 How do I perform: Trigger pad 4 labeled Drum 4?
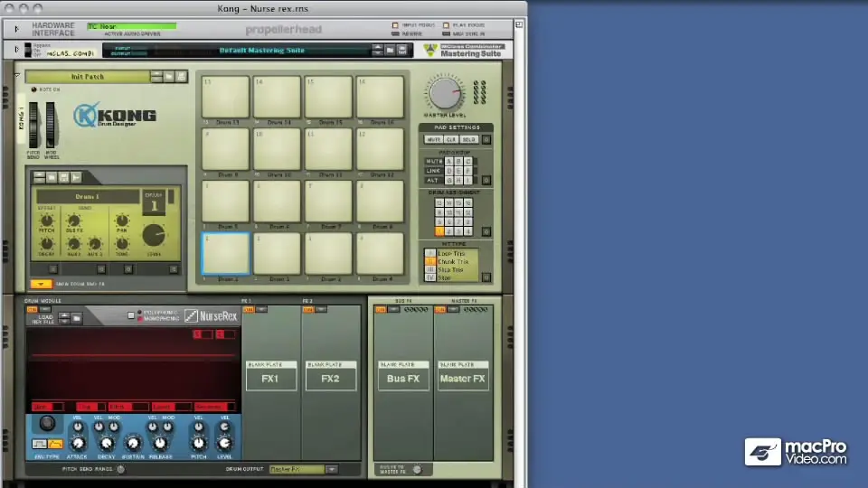click(380, 253)
